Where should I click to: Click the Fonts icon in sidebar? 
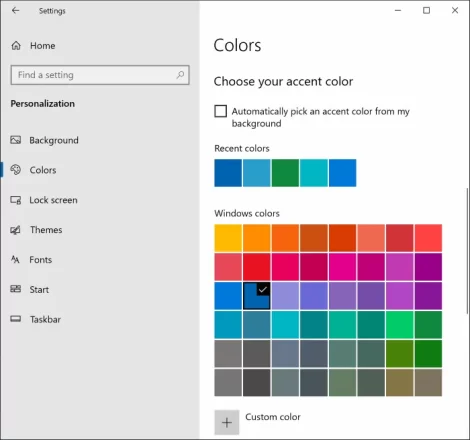coord(15,259)
